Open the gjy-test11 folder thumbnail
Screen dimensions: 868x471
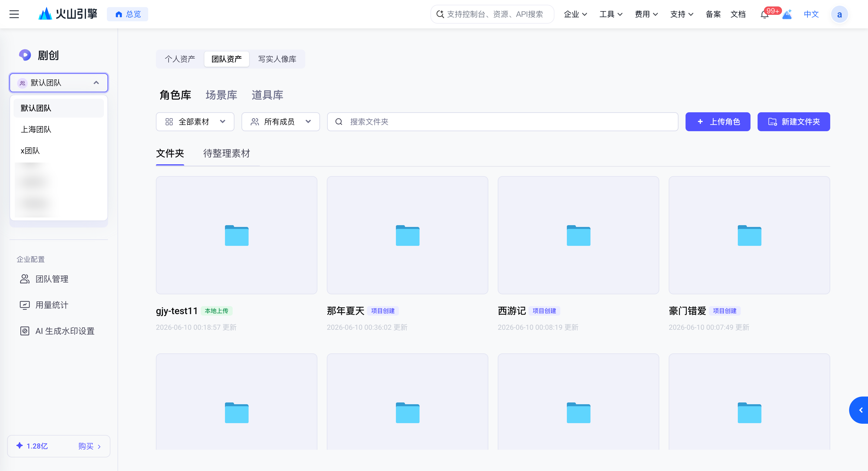236,235
